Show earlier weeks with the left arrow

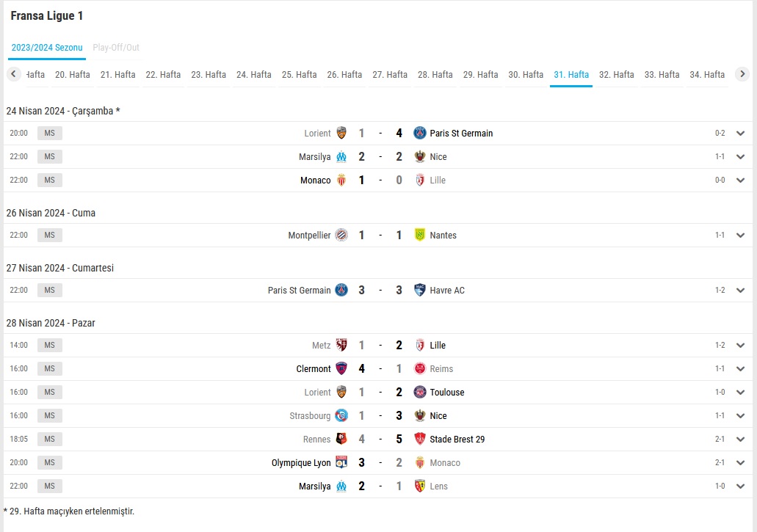pos(13,74)
